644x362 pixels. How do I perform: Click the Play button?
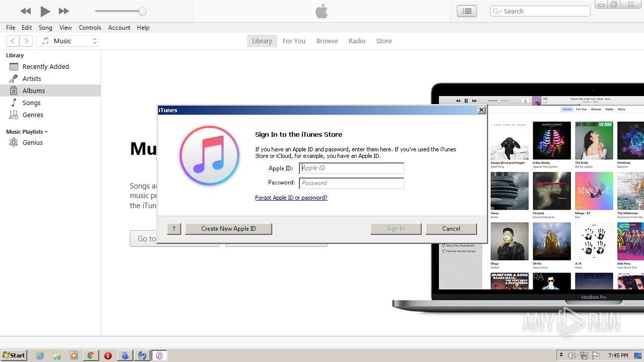pos(45,11)
